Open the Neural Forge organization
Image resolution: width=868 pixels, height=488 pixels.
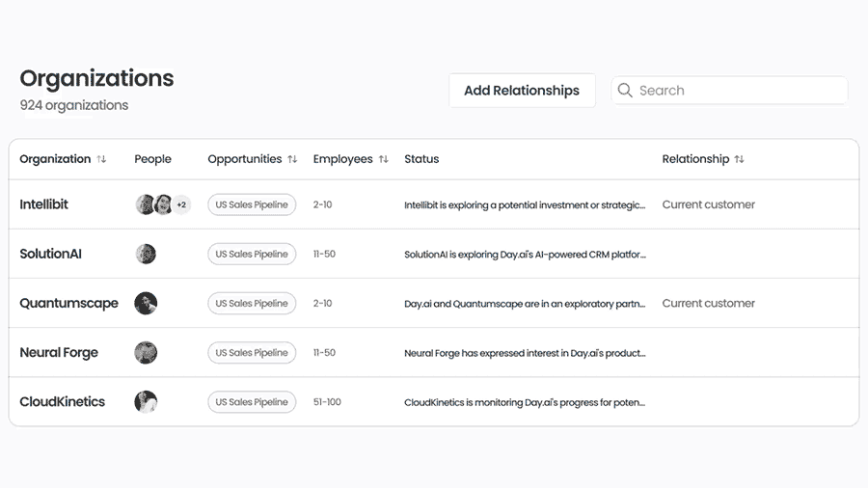(x=59, y=352)
